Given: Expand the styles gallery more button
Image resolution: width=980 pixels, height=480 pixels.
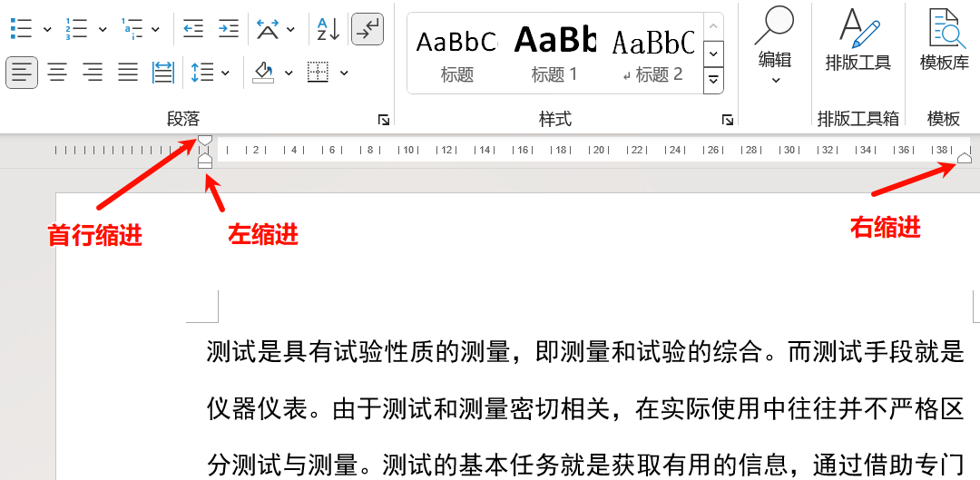Looking at the screenshot, I should coord(713,82).
